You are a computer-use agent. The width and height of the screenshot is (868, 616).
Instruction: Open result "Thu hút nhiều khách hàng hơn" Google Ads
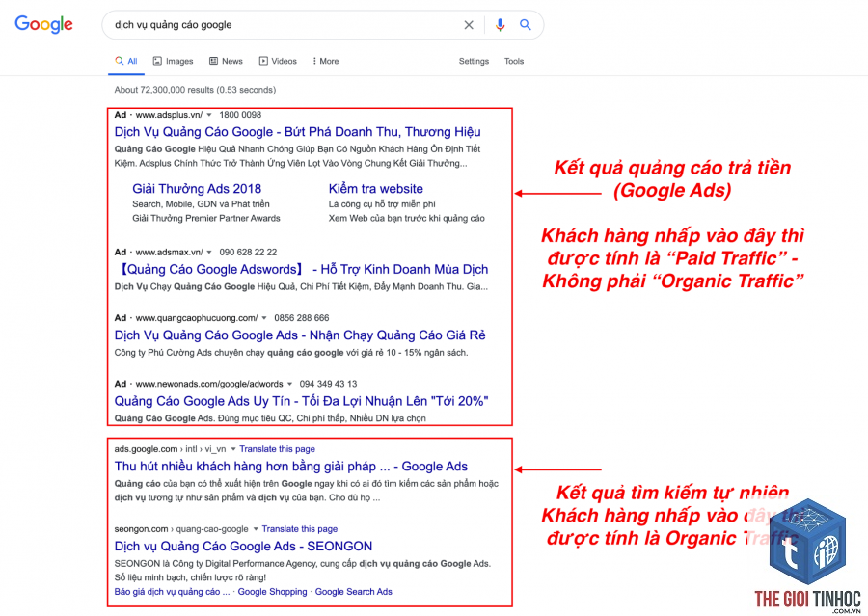click(x=290, y=467)
